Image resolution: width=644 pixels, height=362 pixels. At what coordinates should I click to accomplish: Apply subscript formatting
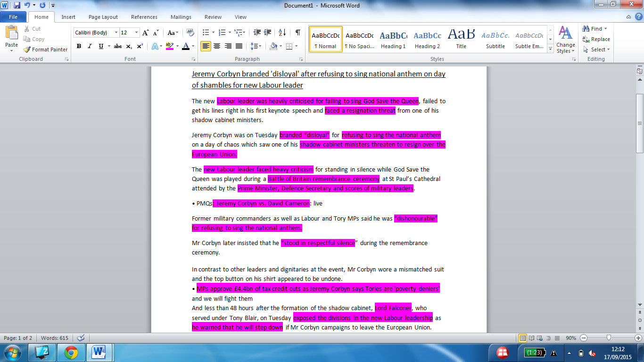[x=129, y=46]
